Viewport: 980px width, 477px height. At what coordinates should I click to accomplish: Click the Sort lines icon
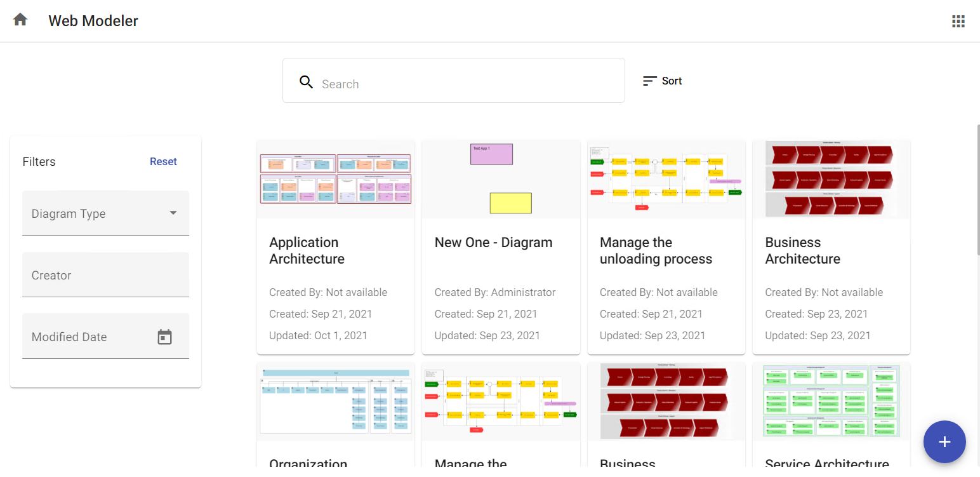pyautogui.click(x=649, y=81)
